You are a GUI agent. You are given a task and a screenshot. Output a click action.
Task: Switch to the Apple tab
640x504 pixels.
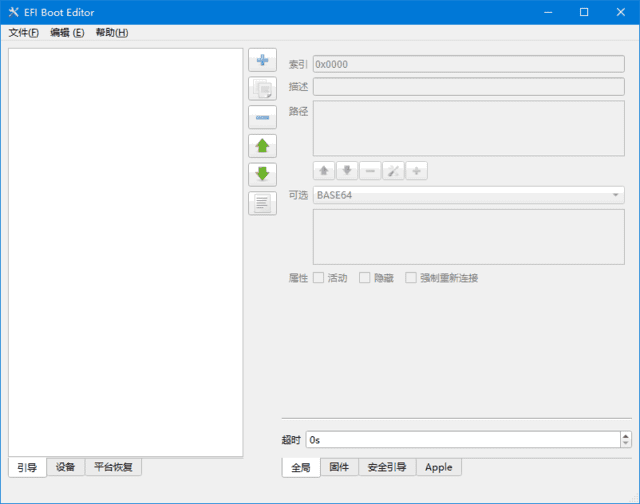(439, 467)
